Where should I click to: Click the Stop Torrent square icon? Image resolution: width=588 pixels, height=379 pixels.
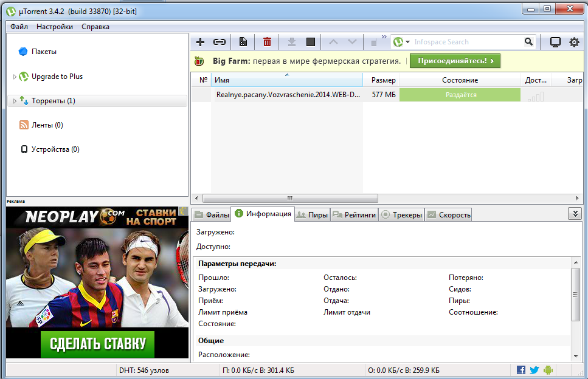(x=311, y=42)
